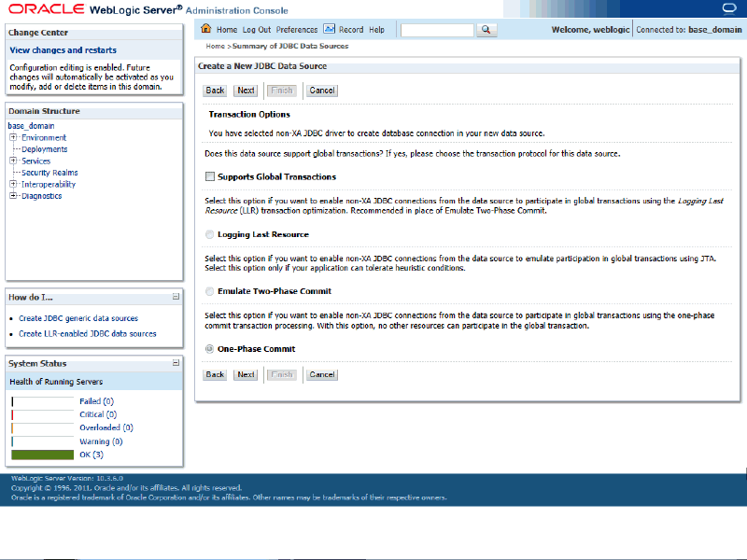This screenshot has width=747, height=560.
Task: Open Help in the toolbar
Action: tap(376, 30)
